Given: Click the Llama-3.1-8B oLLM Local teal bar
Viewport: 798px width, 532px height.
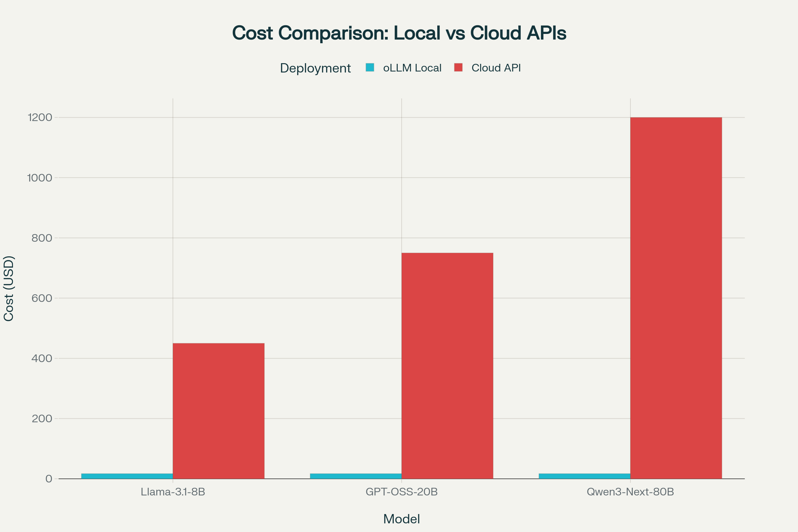Looking at the screenshot, I should coord(127,476).
